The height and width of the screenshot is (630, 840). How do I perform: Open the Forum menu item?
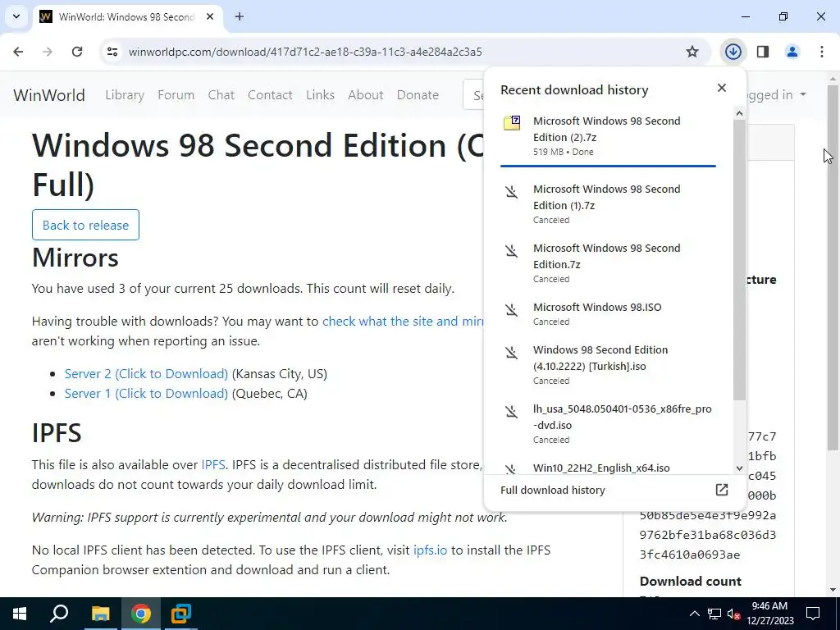coord(176,95)
